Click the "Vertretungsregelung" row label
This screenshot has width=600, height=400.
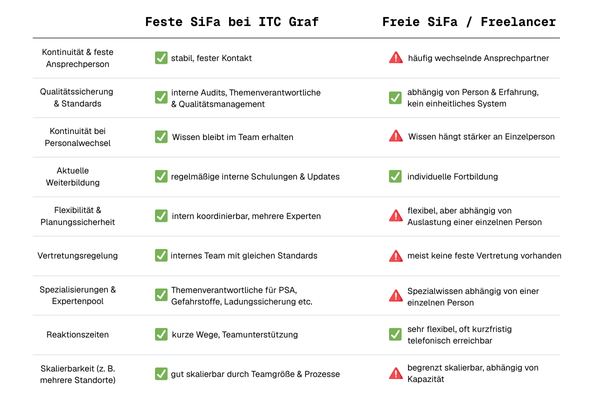(x=76, y=255)
